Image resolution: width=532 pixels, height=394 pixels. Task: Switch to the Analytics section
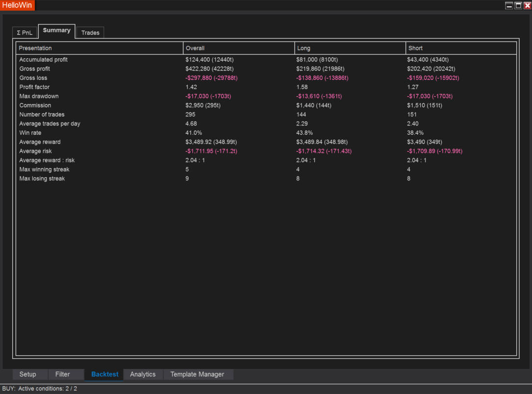pos(143,374)
